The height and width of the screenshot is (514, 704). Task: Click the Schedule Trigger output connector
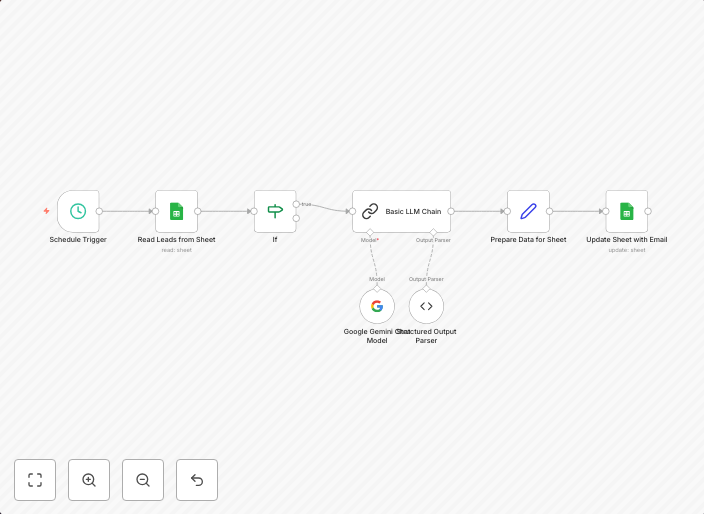pyautogui.click(x=99, y=211)
